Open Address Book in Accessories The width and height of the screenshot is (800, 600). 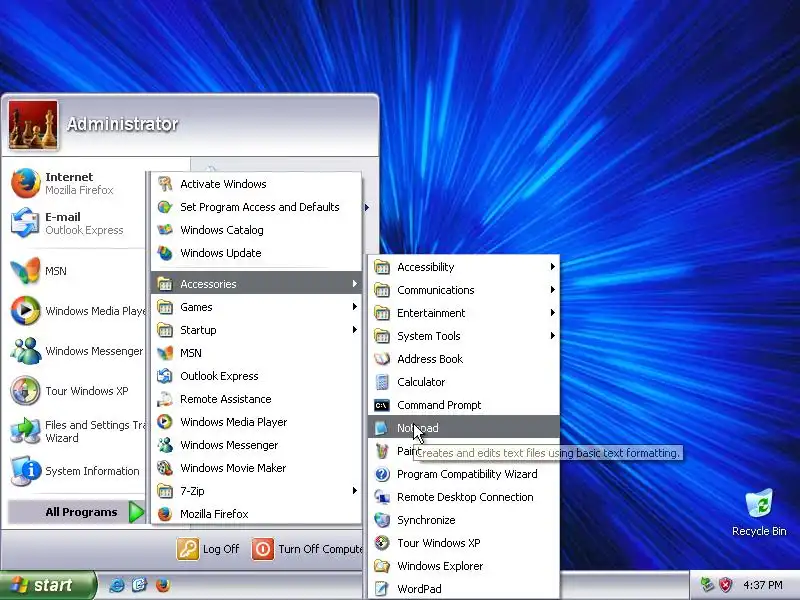(x=464, y=359)
